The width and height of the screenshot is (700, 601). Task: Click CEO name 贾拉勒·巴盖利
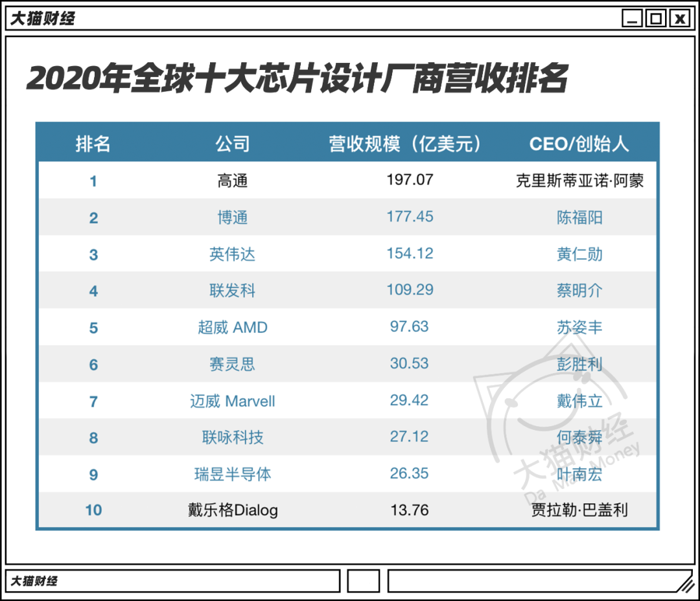[x=579, y=510]
